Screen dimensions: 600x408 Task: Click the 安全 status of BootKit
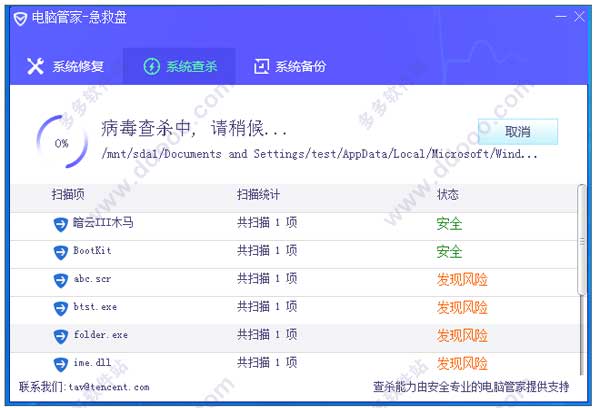pos(449,252)
